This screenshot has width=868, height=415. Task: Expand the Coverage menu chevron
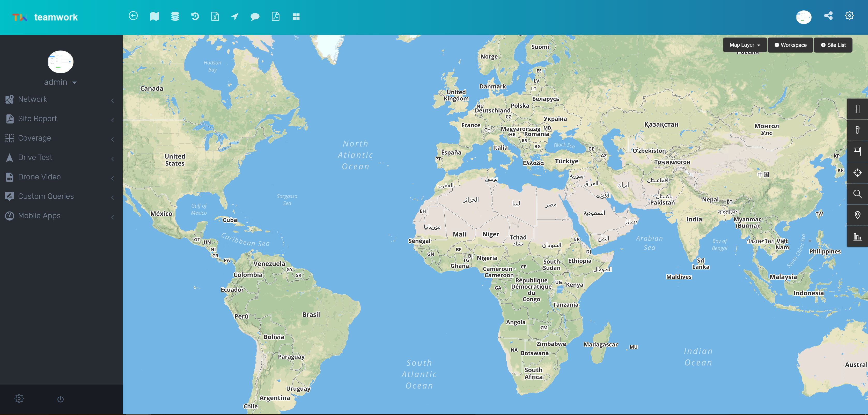[x=113, y=139]
